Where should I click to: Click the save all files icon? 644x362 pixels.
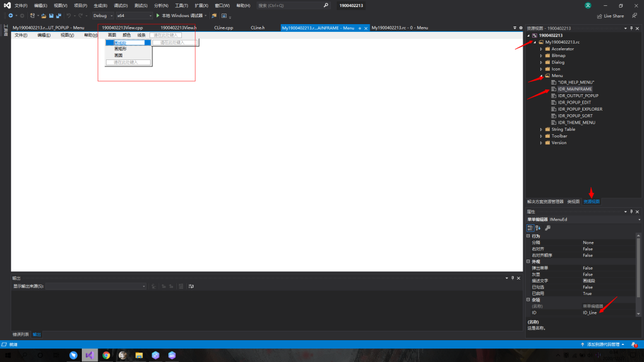59,16
